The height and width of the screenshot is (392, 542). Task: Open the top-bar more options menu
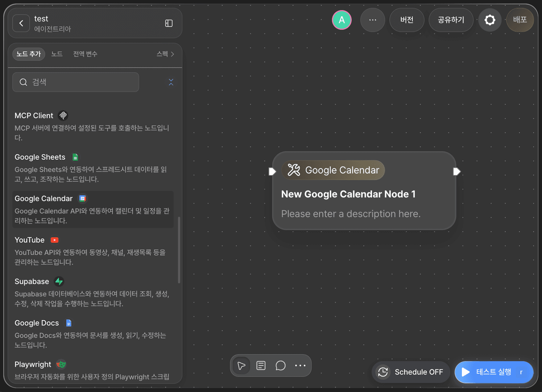tap(373, 20)
